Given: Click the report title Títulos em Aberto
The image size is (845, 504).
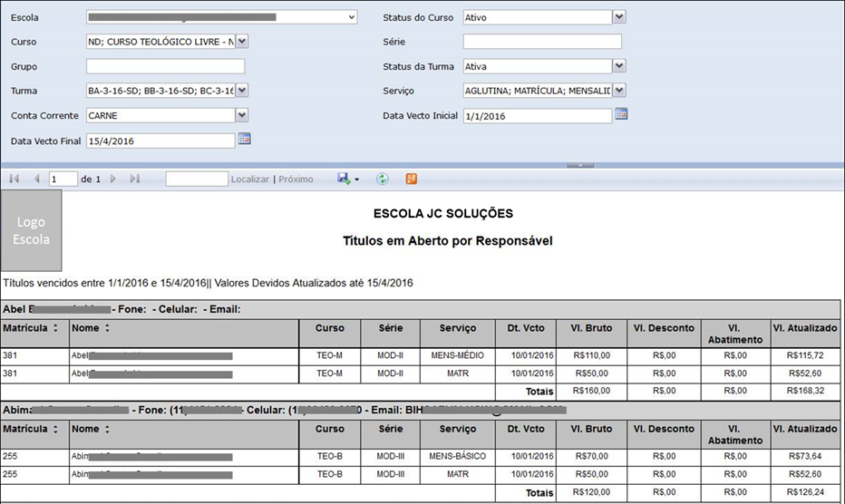Looking at the screenshot, I should click(x=448, y=241).
